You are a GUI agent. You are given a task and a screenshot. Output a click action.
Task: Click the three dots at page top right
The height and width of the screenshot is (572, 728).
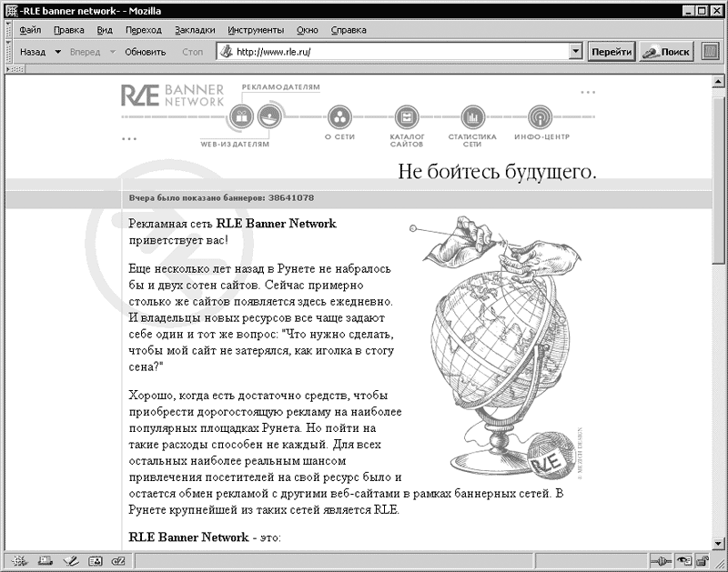pyautogui.click(x=588, y=93)
